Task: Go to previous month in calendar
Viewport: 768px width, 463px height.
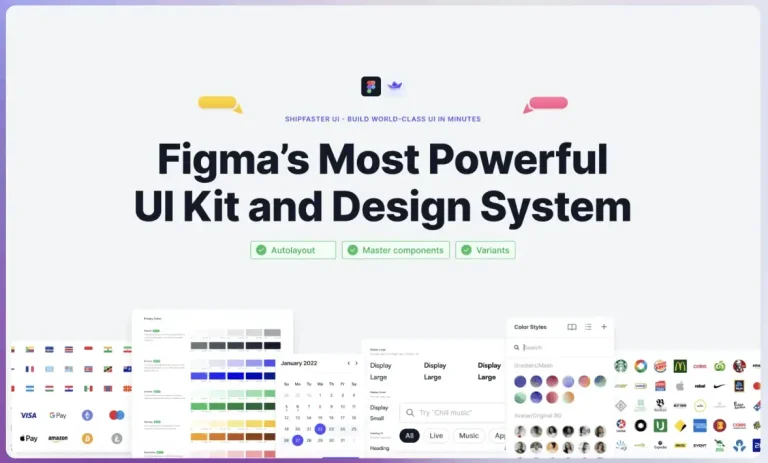Action: tap(348, 363)
